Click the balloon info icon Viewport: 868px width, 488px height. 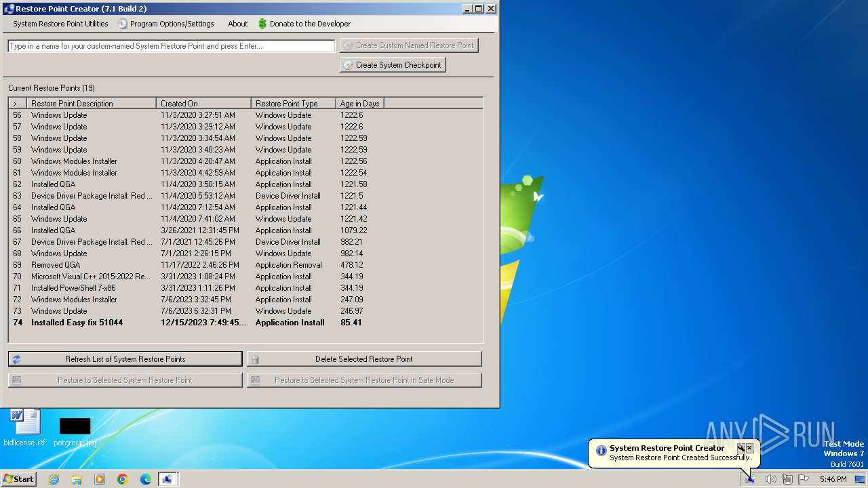[x=601, y=451]
